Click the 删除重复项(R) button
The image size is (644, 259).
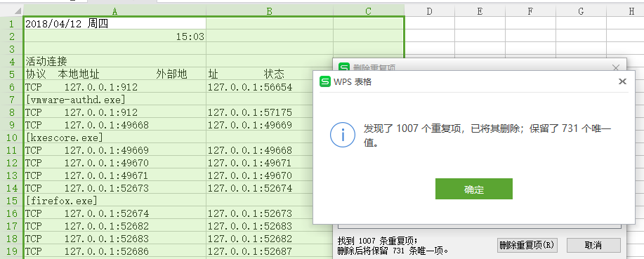[x=527, y=246]
